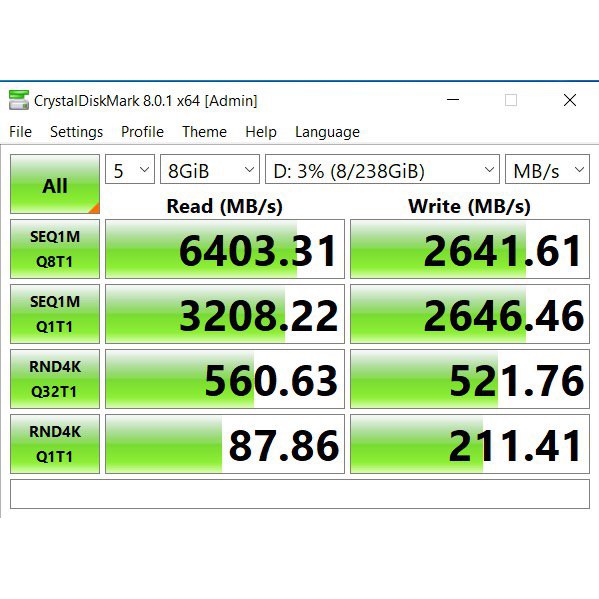Image resolution: width=599 pixels, height=599 pixels.
Task: Click the empty comment field at bottom
Action: [300, 494]
